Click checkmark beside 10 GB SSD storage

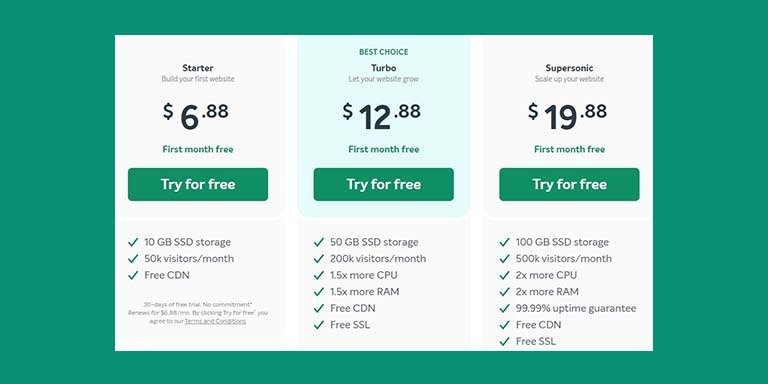pos(133,242)
